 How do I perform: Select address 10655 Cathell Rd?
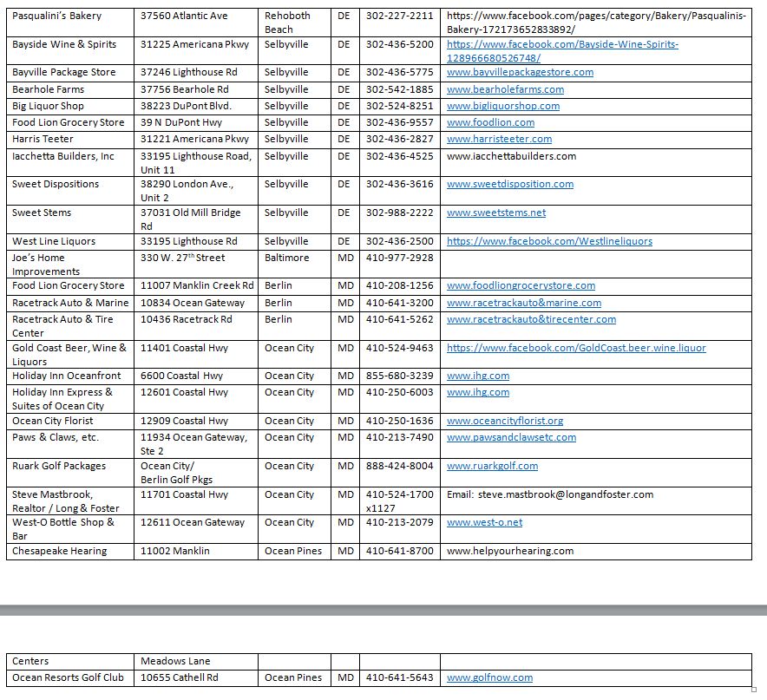[180, 678]
